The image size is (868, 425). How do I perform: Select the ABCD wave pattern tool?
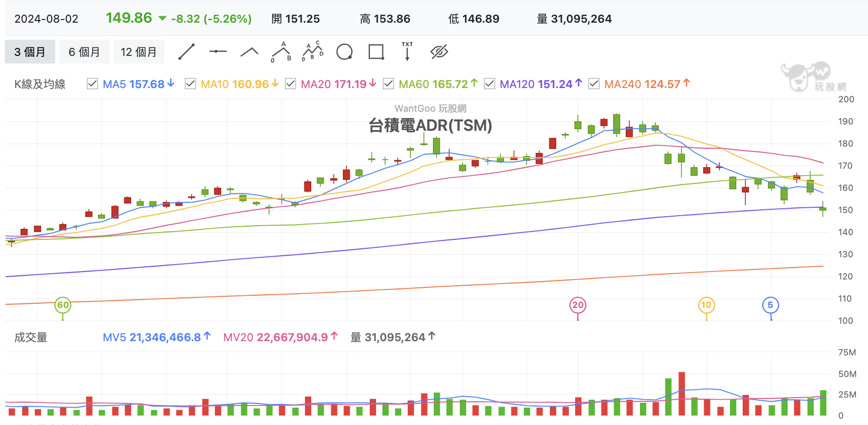point(312,51)
